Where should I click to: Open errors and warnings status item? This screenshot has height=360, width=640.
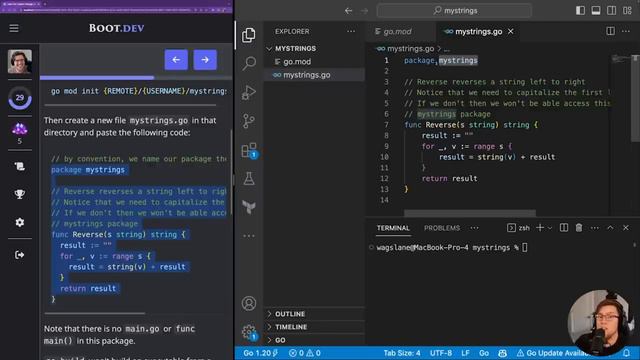click(x=304, y=353)
